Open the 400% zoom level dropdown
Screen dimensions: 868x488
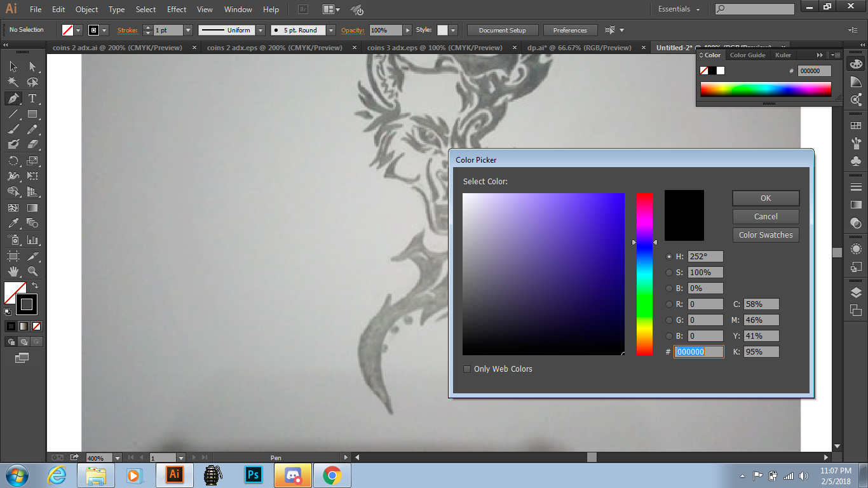[x=117, y=457]
